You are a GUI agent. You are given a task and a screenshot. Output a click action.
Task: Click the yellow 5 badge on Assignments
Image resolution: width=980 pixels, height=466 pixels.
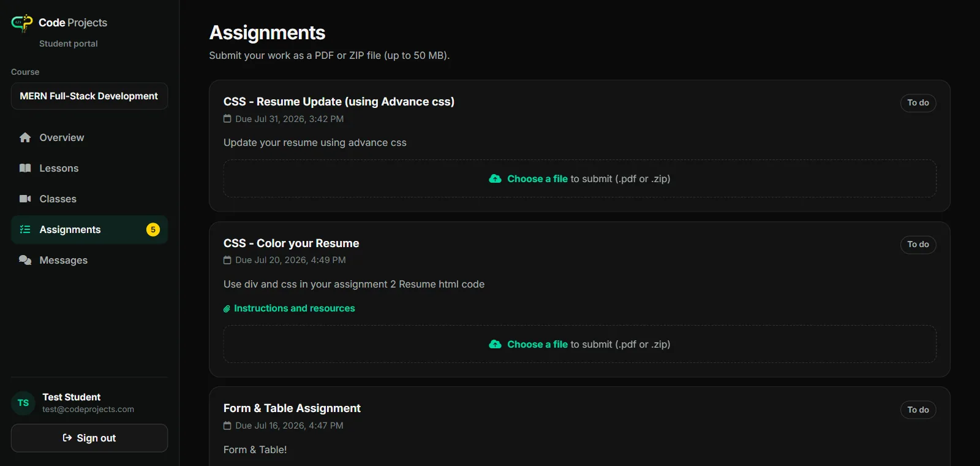[153, 229]
